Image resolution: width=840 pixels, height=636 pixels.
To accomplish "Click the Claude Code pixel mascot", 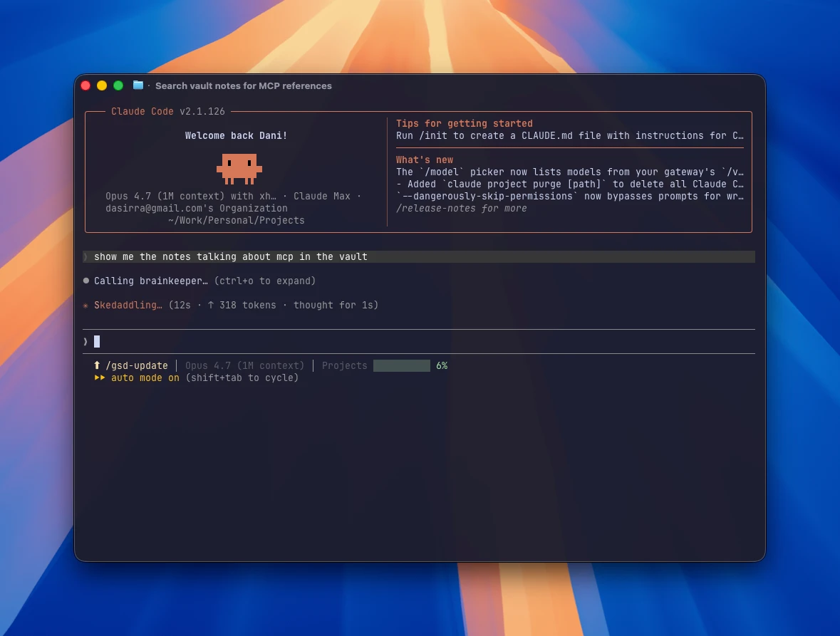I will click(239, 169).
